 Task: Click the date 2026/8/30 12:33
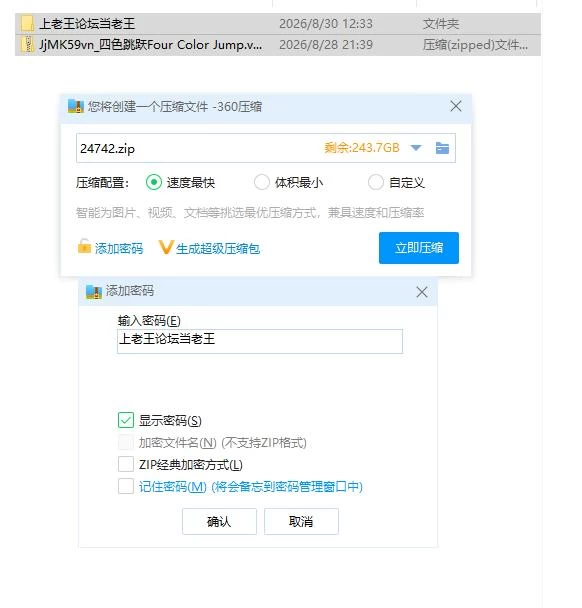pos(326,24)
